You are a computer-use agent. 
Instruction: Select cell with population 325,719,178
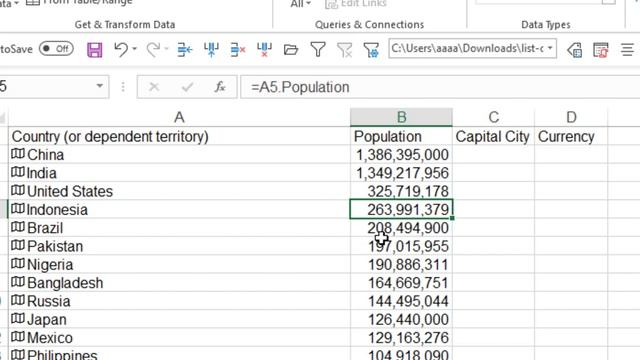coord(401,191)
